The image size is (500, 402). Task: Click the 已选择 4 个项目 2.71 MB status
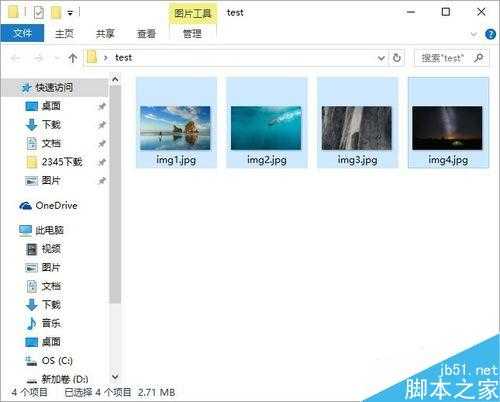(x=120, y=392)
